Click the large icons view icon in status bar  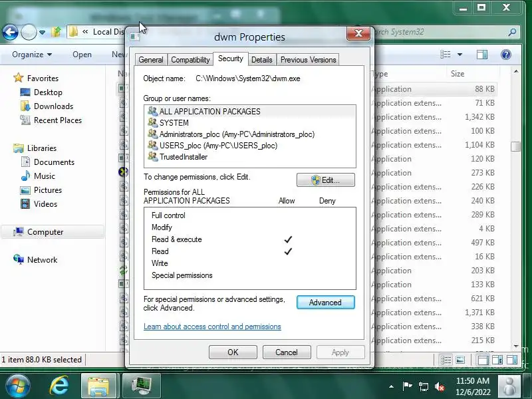pos(460,360)
